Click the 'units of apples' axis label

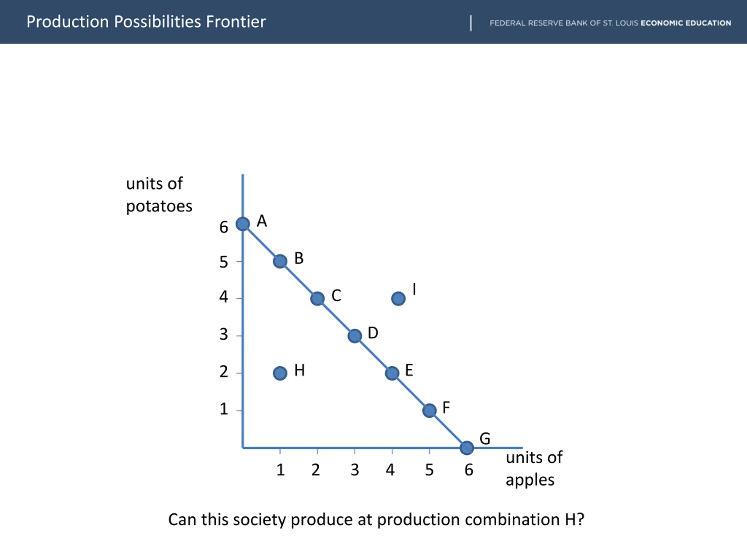tap(534, 468)
